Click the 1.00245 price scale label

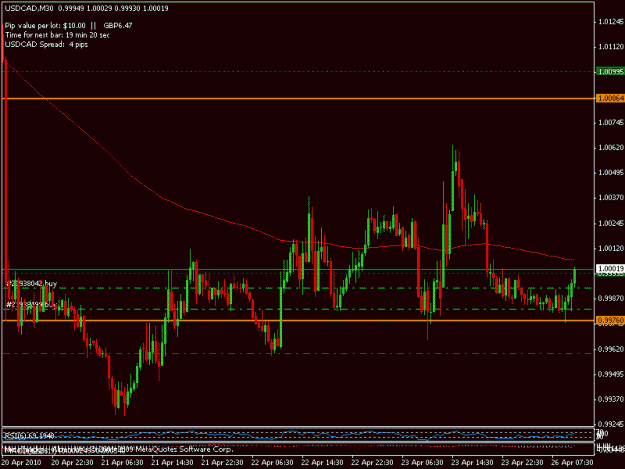pos(611,224)
